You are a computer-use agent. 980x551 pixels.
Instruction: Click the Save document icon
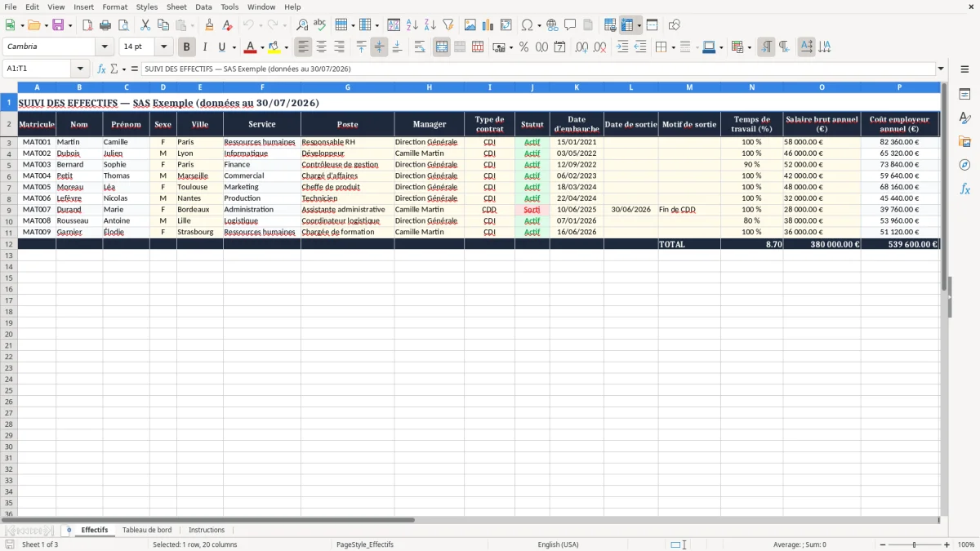pos(58,25)
